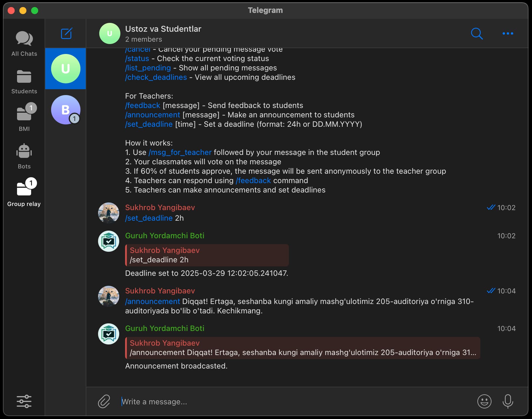The image size is (532, 419).
Task: Jump to quoted /set_deadline 2h reply
Action: (x=207, y=255)
